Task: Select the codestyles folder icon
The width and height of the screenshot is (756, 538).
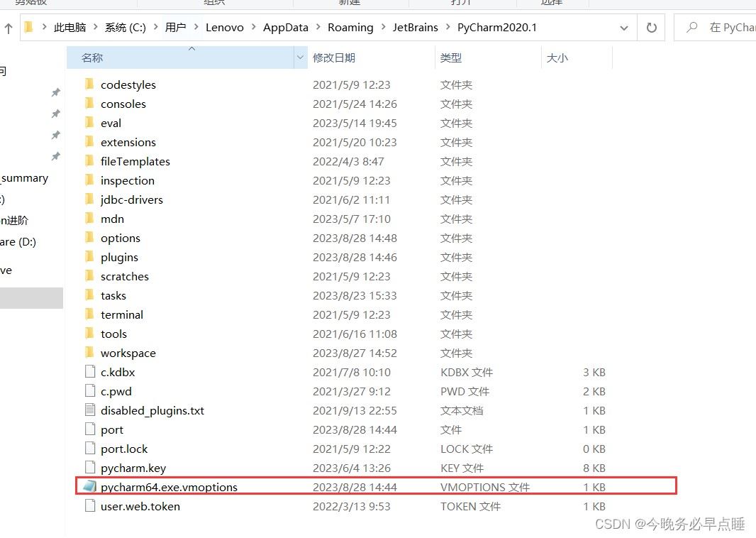Action: pyautogui.click(x=89, y=84)
